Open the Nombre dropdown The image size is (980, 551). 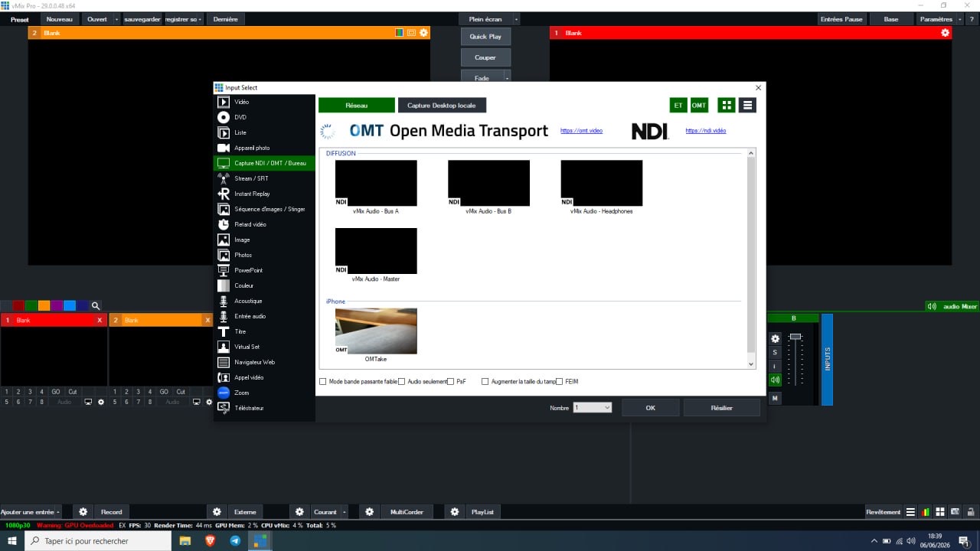point(593,408)
